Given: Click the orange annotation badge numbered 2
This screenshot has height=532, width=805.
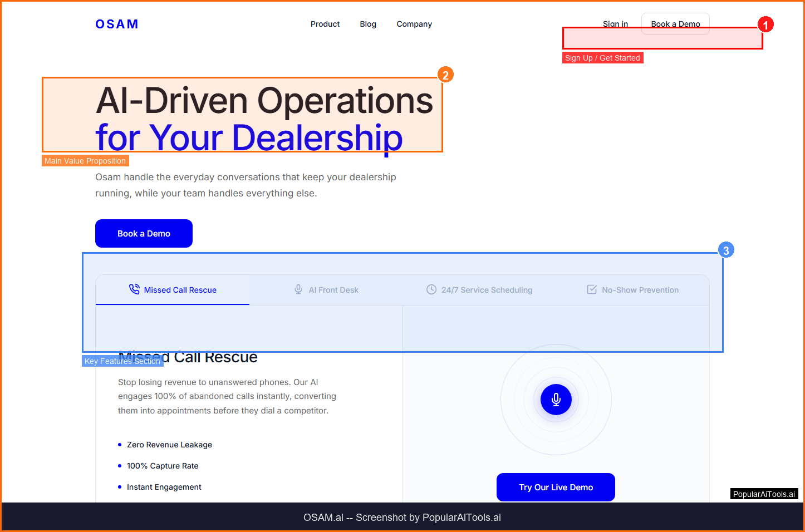Looking at the screenshot, I should [x=445, y=75].
